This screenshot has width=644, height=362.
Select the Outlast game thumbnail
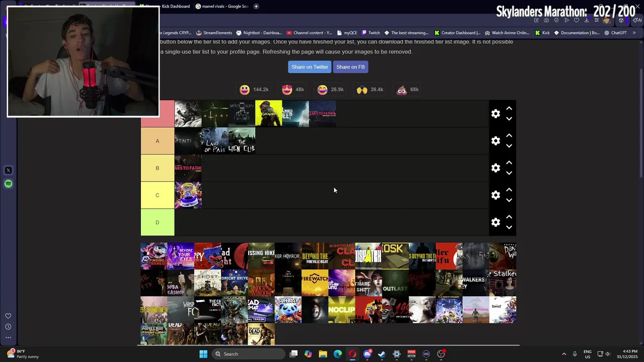pyautogui.click(x=395, y=283)
